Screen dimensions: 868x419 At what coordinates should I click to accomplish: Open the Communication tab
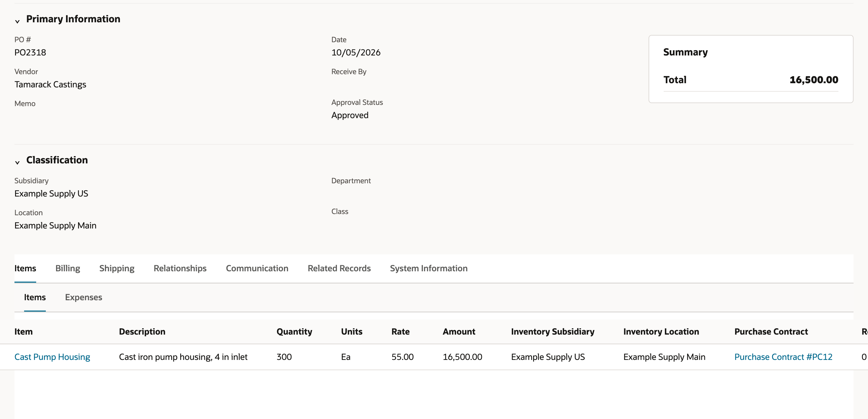pos(257,268)
